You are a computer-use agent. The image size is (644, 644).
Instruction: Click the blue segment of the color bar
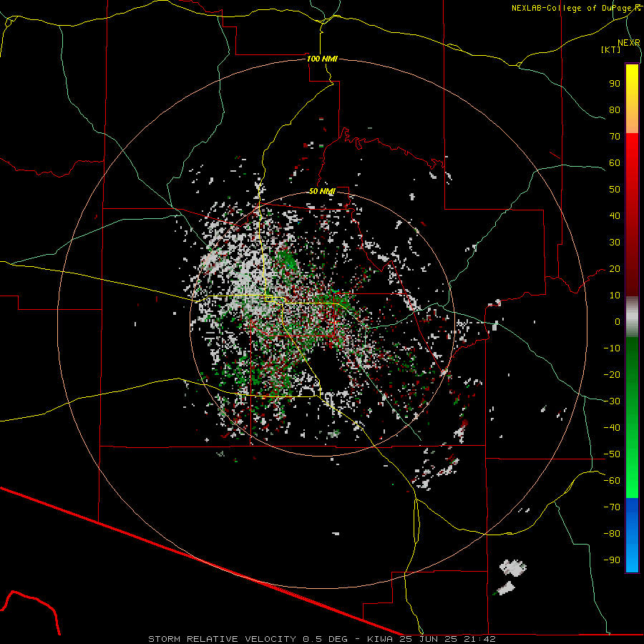(x=632, y=535)
